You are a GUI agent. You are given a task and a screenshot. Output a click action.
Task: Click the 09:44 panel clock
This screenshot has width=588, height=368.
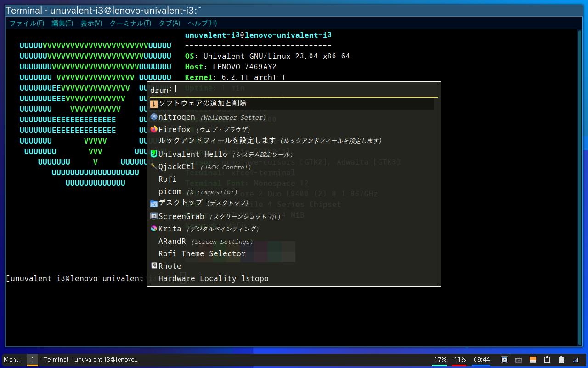click(481, 360)
